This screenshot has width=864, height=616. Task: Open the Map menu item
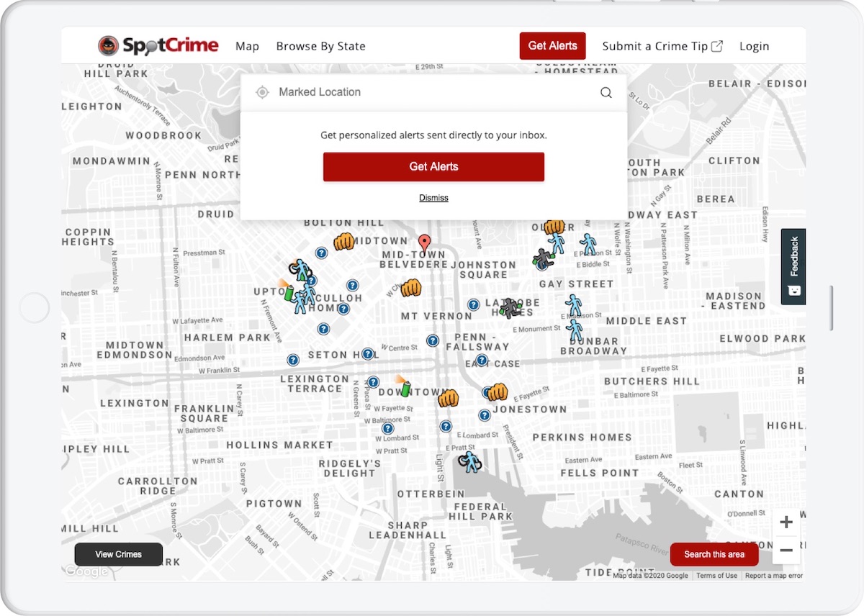click(x=247, y=45)
